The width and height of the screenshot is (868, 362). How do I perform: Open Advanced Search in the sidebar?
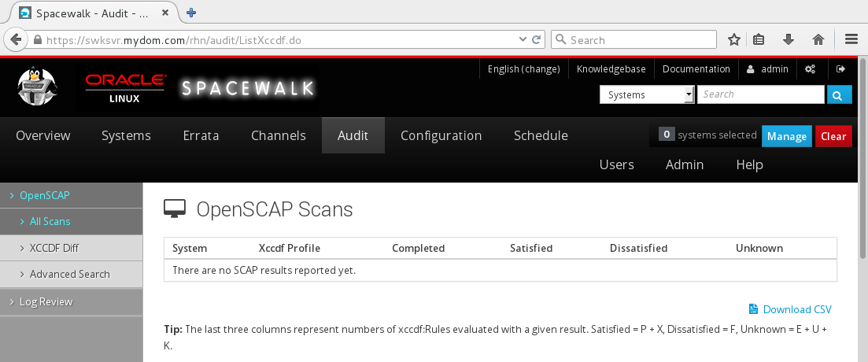click(x=71, y=274)
